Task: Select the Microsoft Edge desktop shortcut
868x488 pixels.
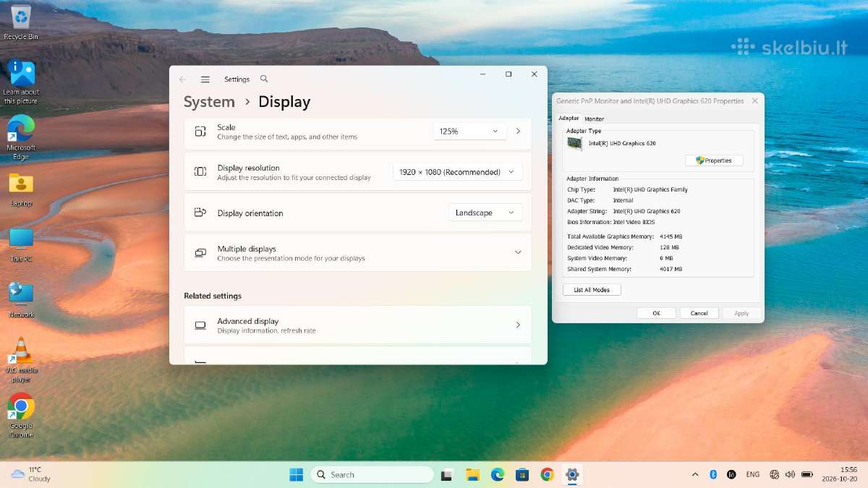Action: pyautogui.click(x=21, y=137)
